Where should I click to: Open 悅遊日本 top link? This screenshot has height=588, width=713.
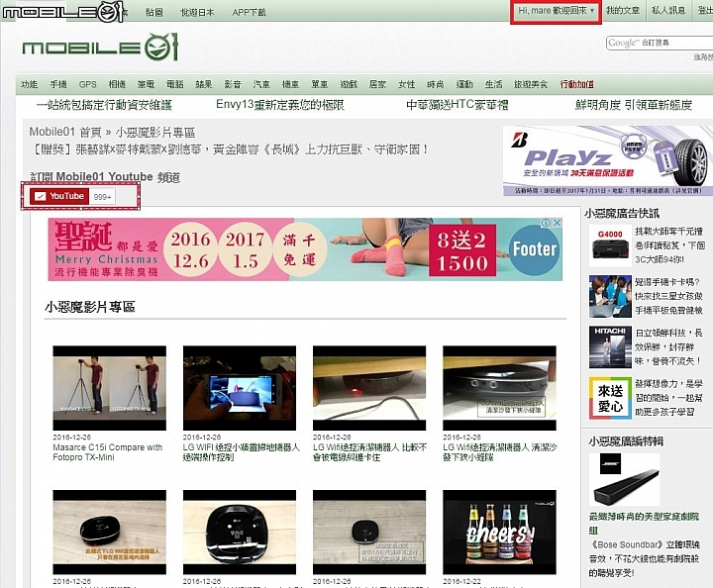[197, 12]
